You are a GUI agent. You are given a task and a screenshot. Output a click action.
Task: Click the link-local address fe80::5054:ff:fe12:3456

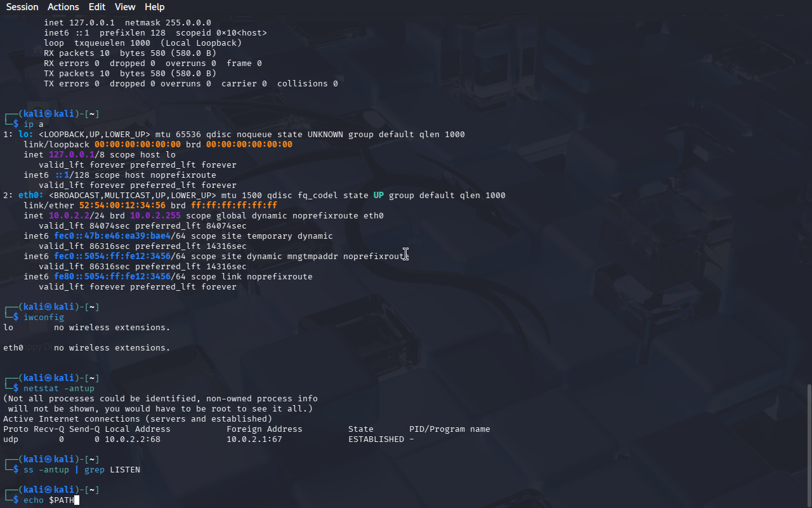point(112,277)
